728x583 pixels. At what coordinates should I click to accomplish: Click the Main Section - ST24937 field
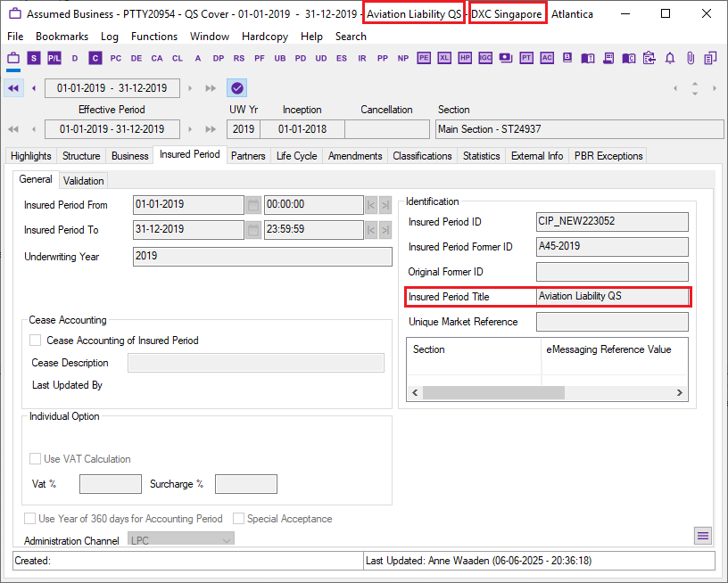tap(579, 129)
